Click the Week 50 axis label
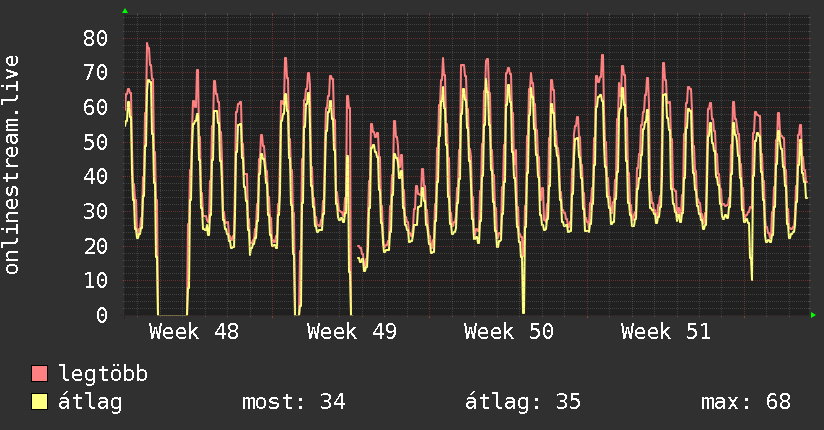The height and width of the screenshot is (430, 824). click(509, 332)
